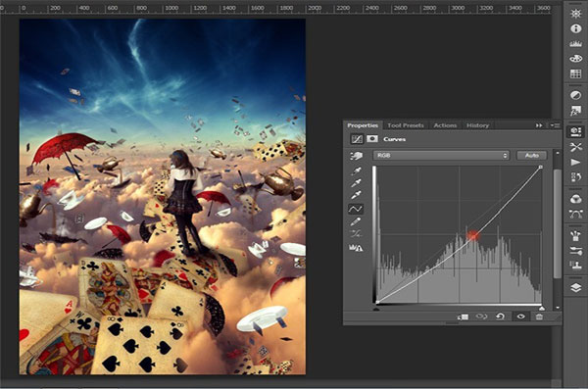This screenshot has height=389, width=588.
Task: Open the Properties panel flyout menu
Action: click(556, 125)
